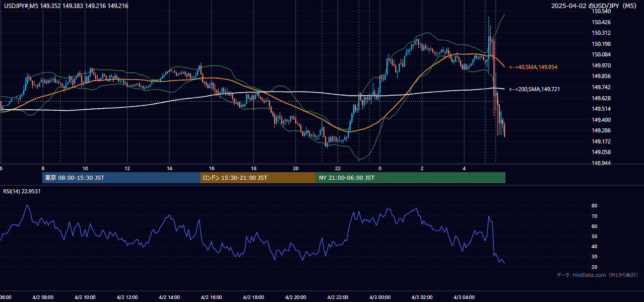
Task: Click price scale value 149.514
Action: pyautogui.click(x=601, y=109)
